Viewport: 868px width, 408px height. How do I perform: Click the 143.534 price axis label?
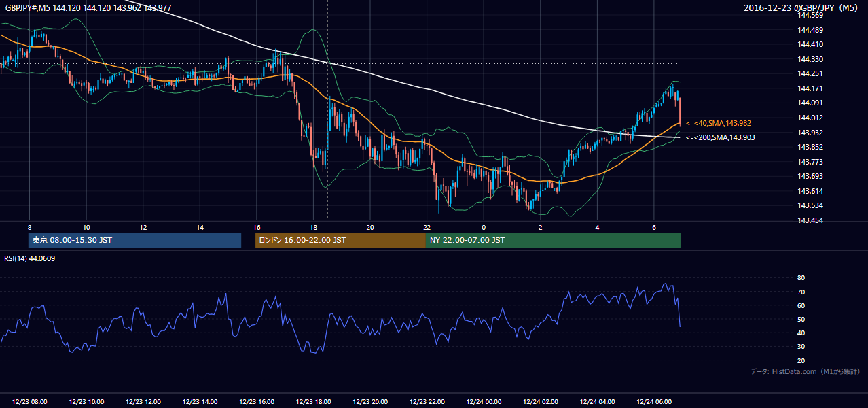coord(810,205)
